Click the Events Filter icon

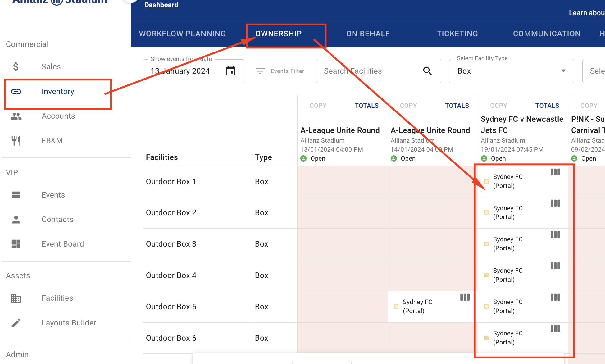point(260,71)
